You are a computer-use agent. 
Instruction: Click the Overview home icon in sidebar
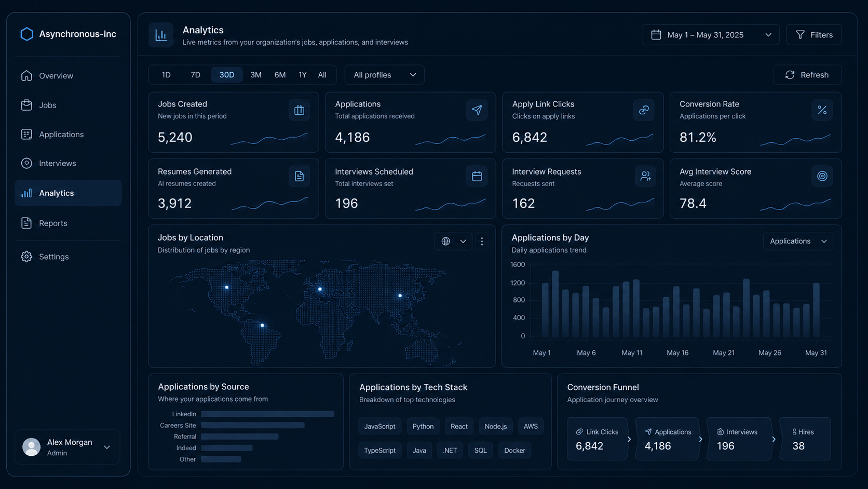26,76
